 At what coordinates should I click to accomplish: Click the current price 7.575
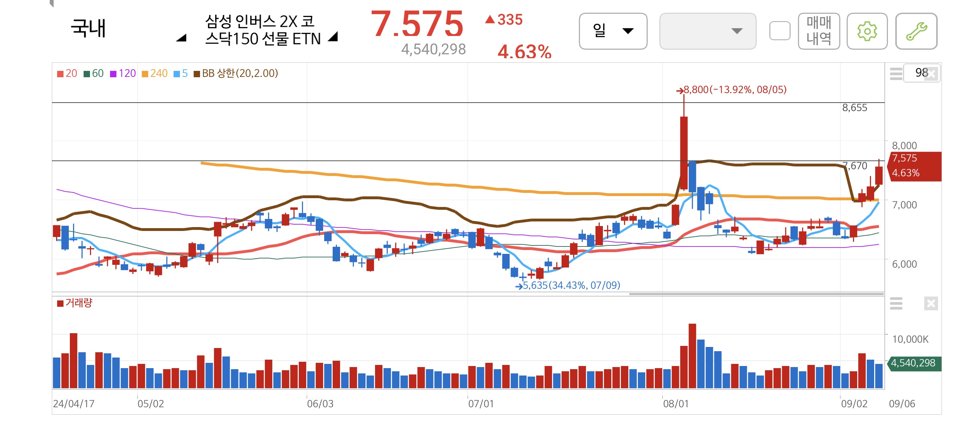pos(417,24)
